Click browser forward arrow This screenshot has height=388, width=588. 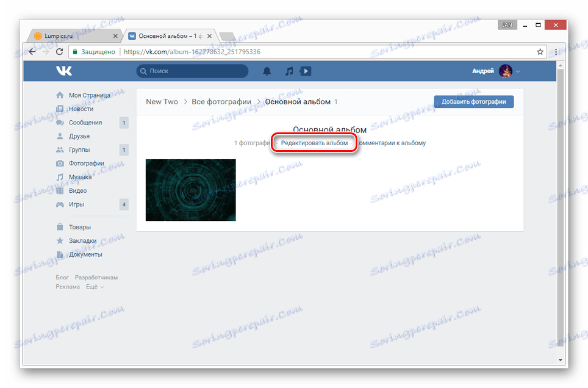click(46, 52)
